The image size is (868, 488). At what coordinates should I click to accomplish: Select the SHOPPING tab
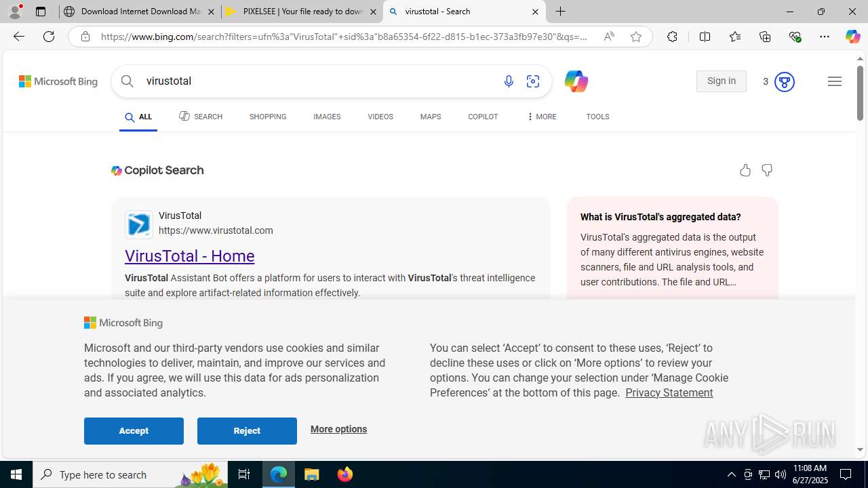(268, 117)
